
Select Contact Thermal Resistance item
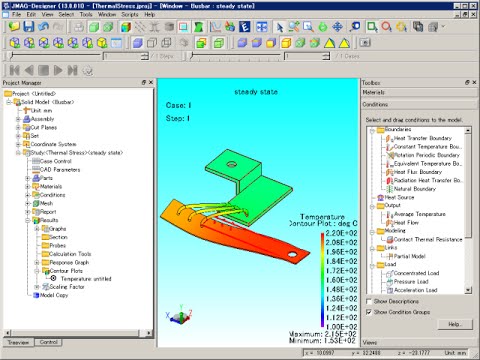coord(428,239)
